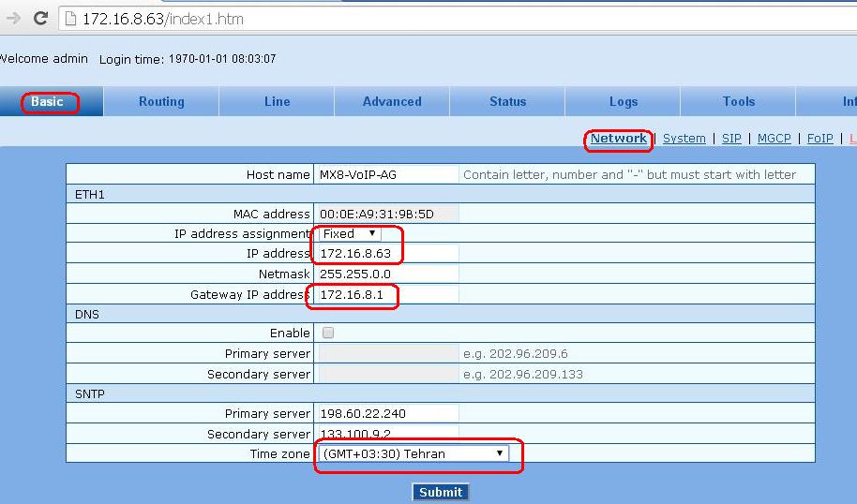Viewport: 857px width, 504px height.
Task: Click the FoIP link
Action: point(819,139)
